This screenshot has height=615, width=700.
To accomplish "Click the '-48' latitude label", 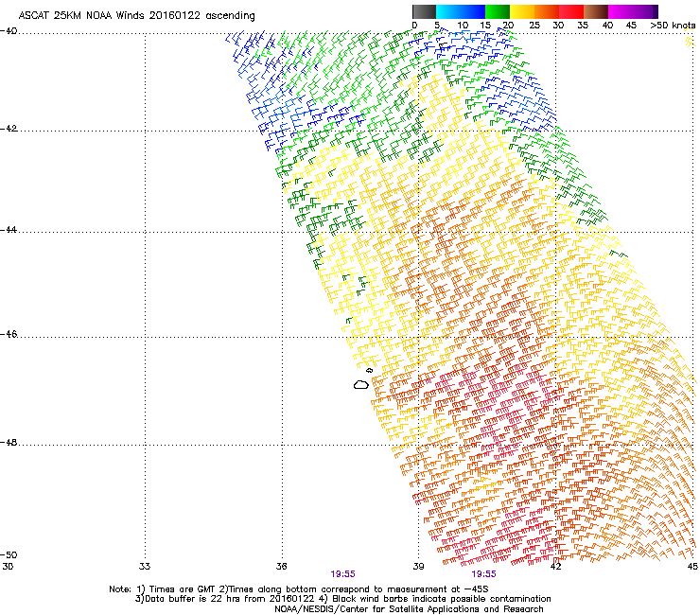I will click(9, 442).
